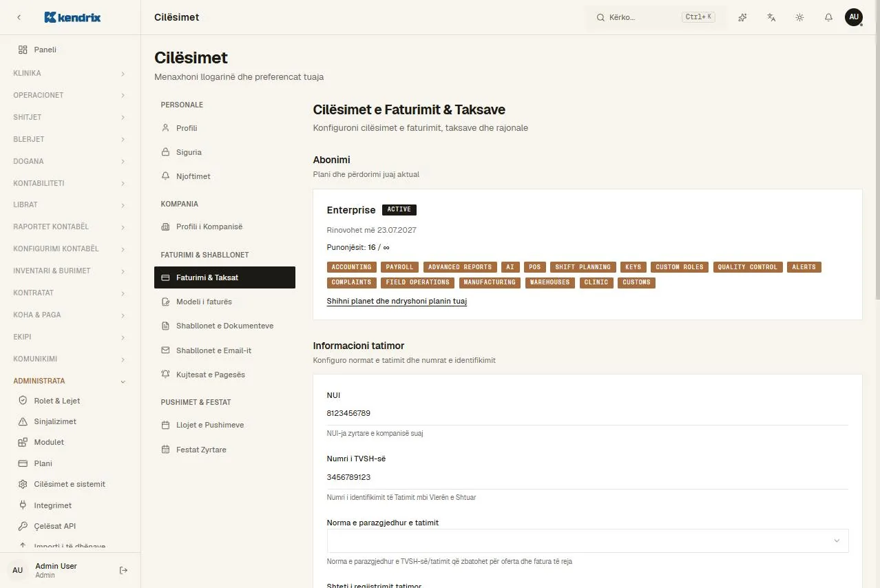Select Siguria settings tab
Viewport: 880px width, 588px height.
tap(224, 152)
